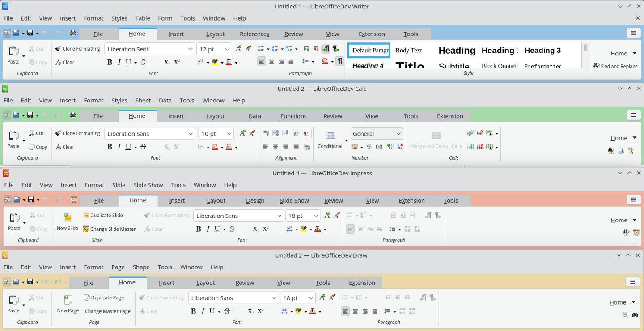
Task: Toggle Bold in the Writer Font group
Action: pos(110,62)
